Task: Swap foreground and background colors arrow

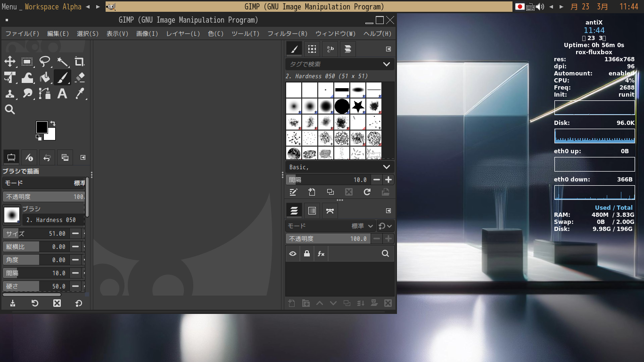Action: click(x=53, y=123)
